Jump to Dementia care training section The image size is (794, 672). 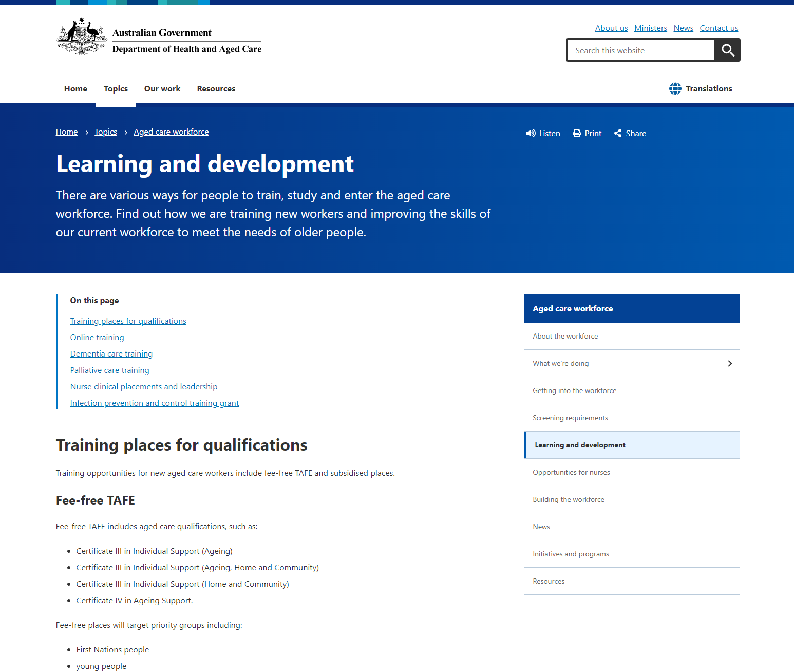coord(111,353)
